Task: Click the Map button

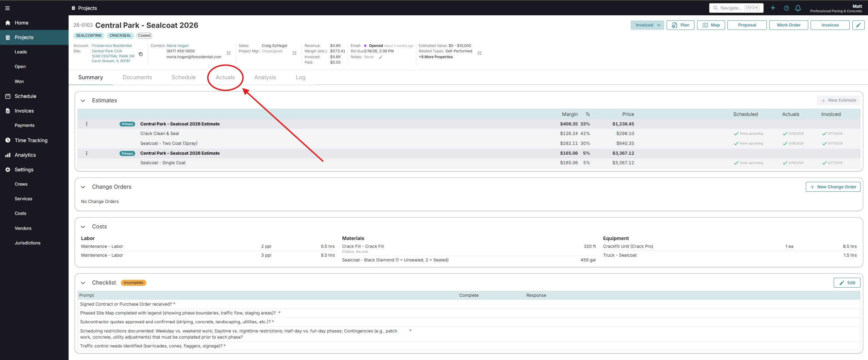Action: click(x=711, y=25)
